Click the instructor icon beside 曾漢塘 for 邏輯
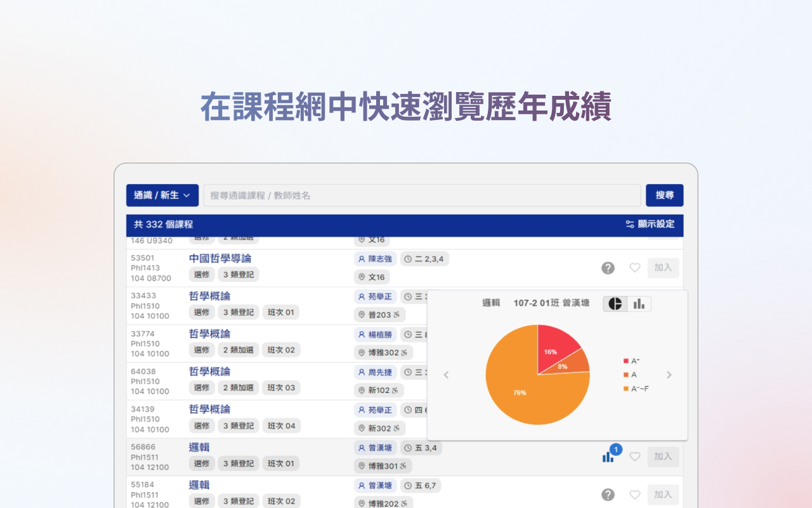The image size is (812, 508). pos(360,448)
